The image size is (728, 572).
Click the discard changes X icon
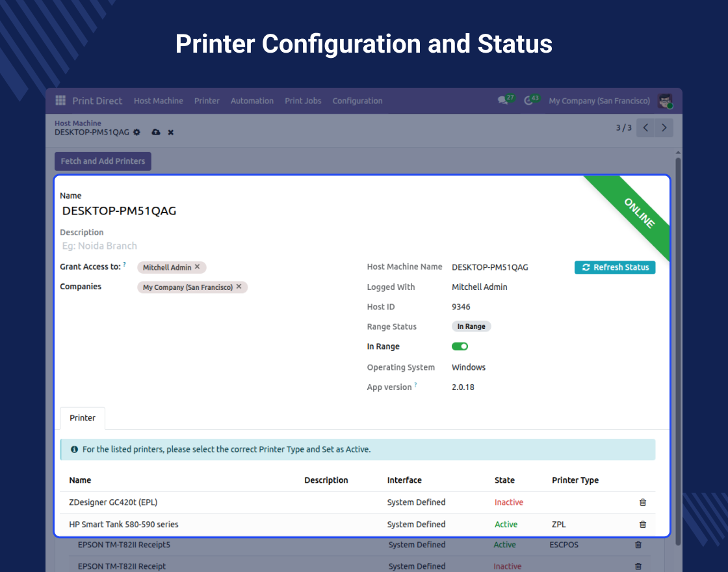pos(171,132)
